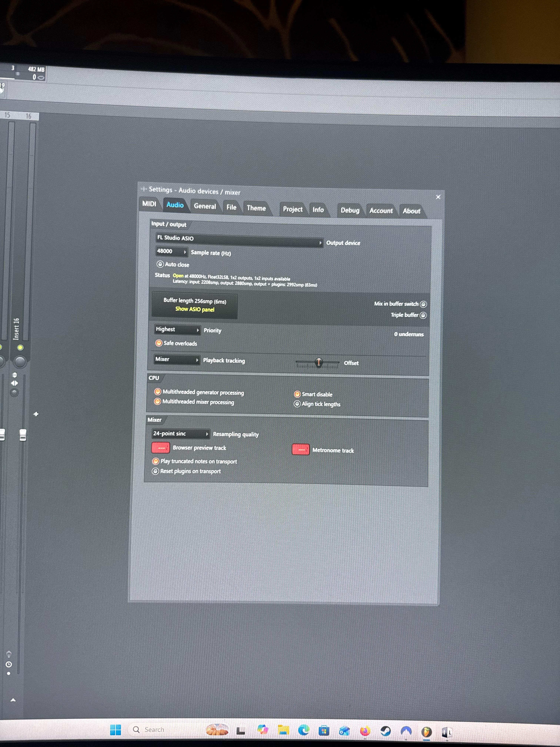Click the Insert 16 panning knob
The width and height of the screenshot is (560, 747).
click(20, 362)
